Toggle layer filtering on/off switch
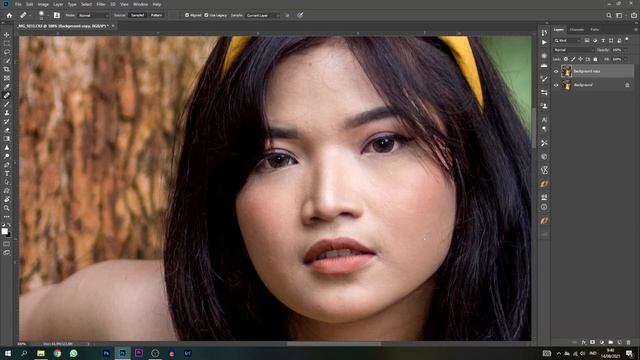The image size is (640, 360). pyautogui.click(x=627, y=39)
